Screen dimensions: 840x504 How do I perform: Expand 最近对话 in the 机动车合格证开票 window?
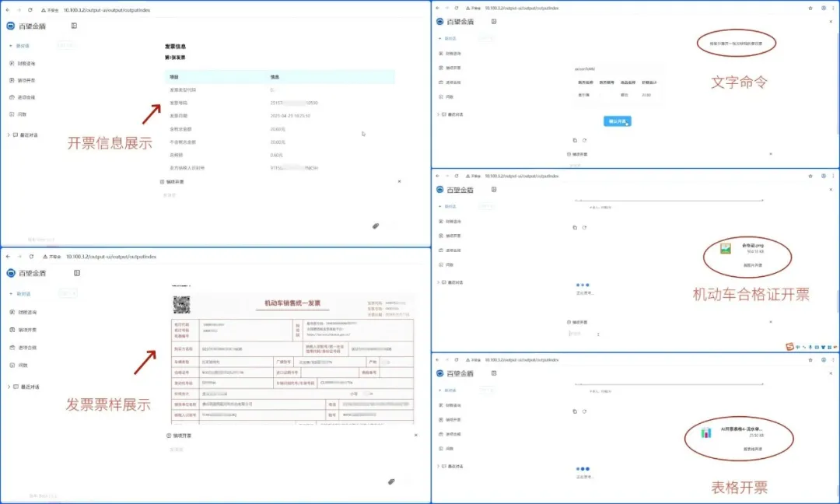click(438, 282)
